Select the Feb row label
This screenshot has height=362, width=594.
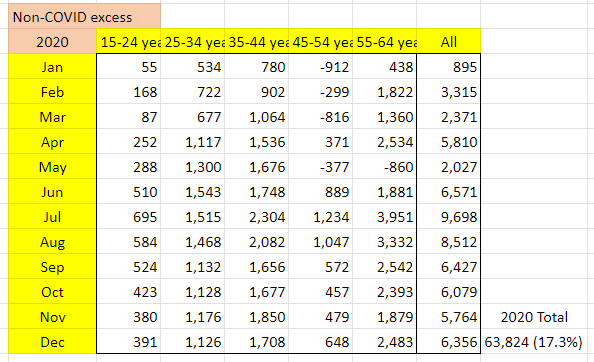(52, 92)
